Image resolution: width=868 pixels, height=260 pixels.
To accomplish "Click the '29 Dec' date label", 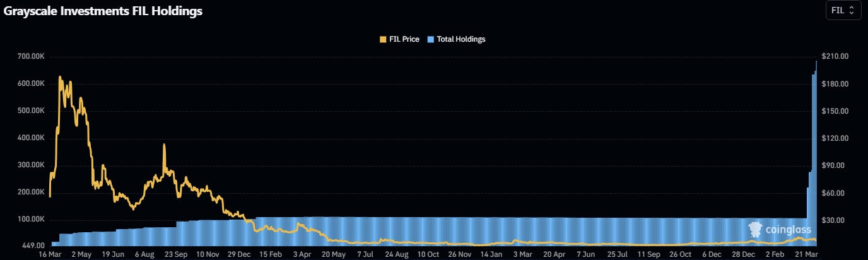I will 238,254.
